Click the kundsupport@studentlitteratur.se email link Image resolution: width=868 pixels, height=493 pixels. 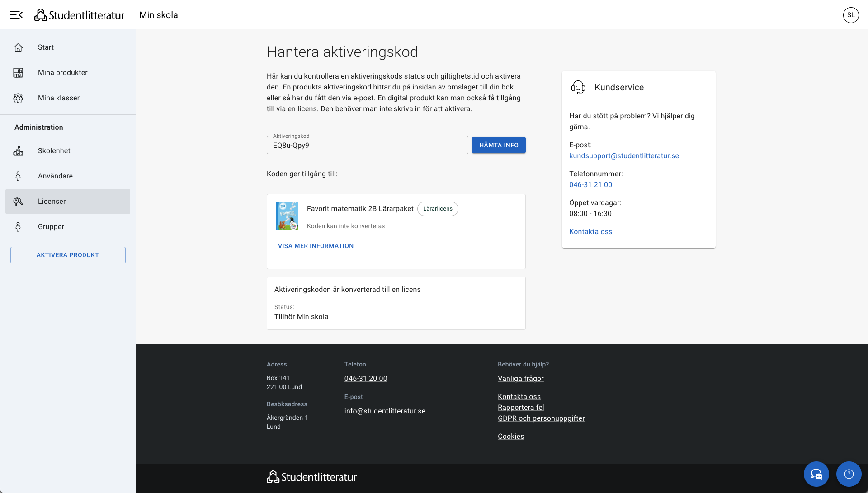(x=624, y=156)
